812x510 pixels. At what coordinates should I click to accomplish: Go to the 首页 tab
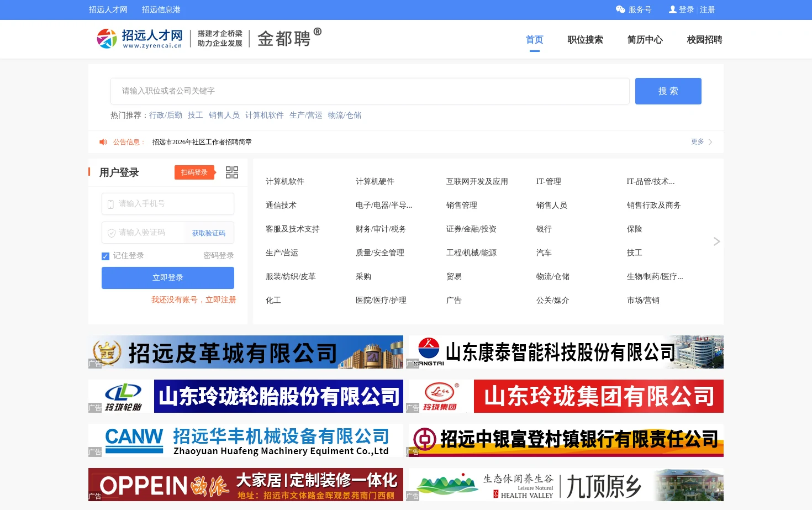click(535, 40)
